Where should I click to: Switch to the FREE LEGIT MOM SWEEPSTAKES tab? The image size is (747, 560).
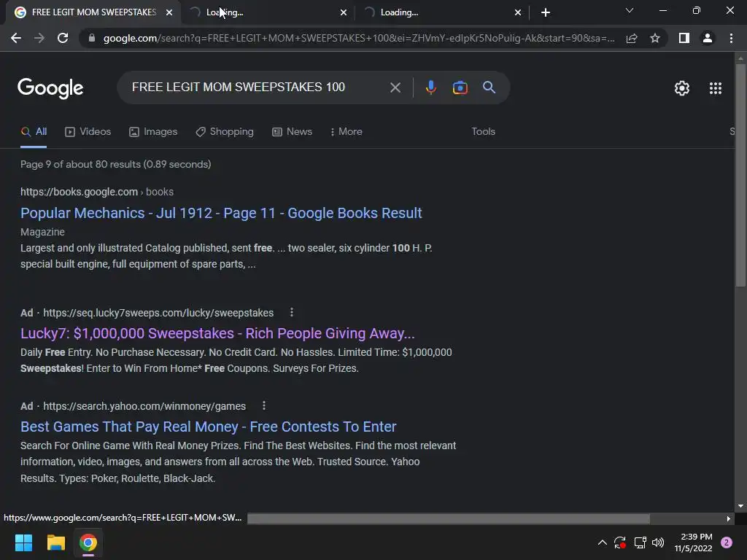click(94, 12)
